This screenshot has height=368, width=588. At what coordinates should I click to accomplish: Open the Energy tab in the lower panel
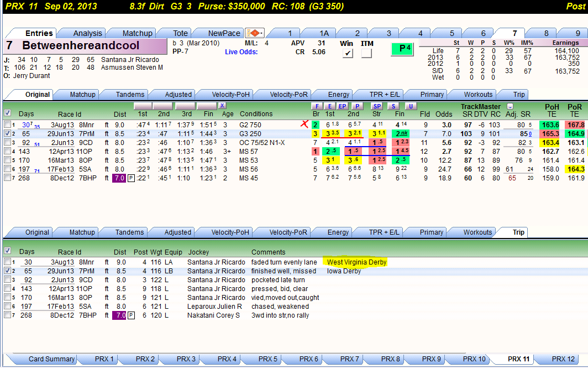(338, 232)
